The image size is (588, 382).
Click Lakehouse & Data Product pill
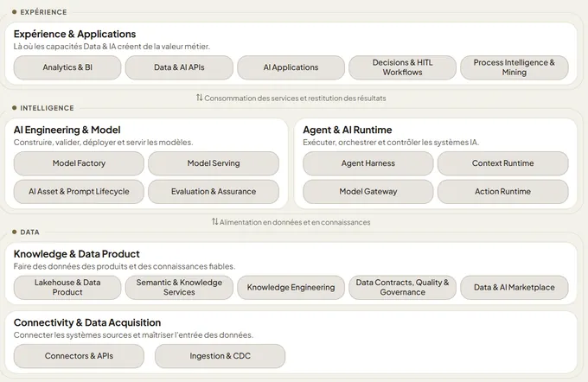(67, 287)
